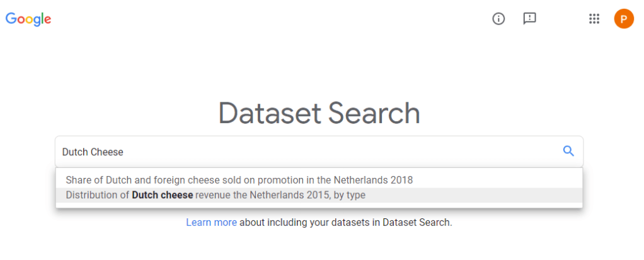Viewport: 644px width, 260px height.
Task: Click the blue search magnifier icon
Action: coord(568,151)
